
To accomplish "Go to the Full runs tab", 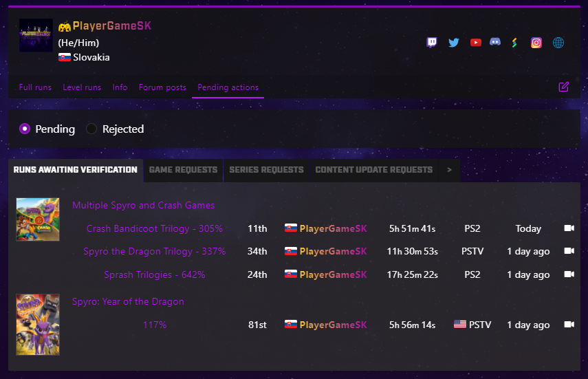I will pyautogui.click(x=35, y=87).
